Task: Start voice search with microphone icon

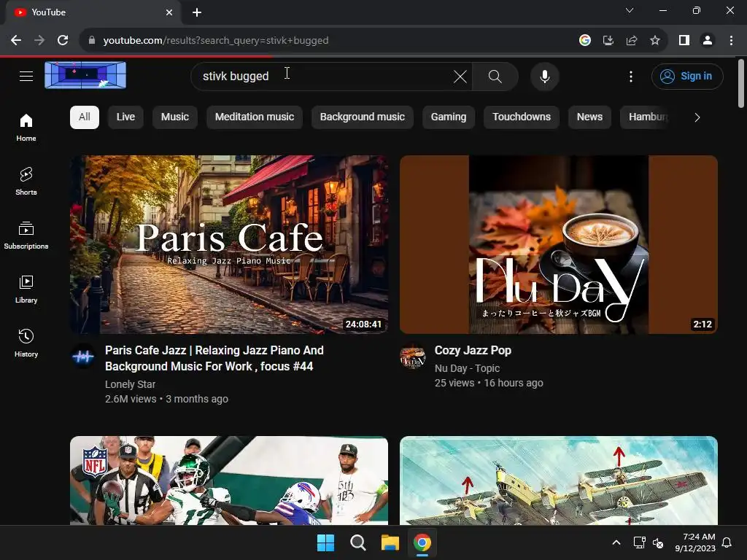Action: coord(544,76)
